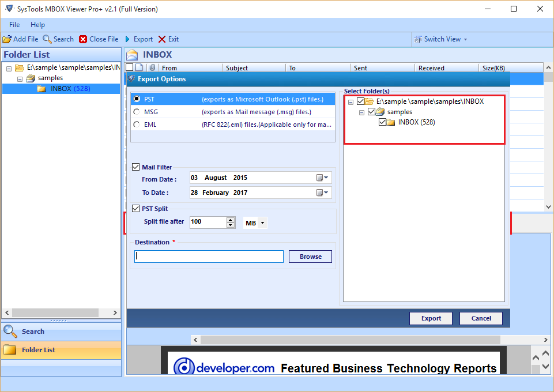The height and width of the screenshot is (392, 554).
Task: Select the EML export radio button
Action: [137, 125]
